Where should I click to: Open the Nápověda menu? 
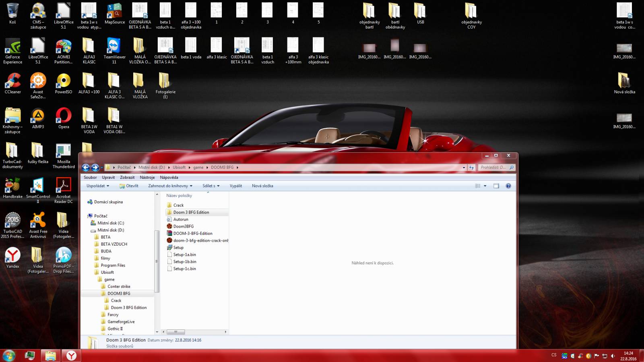pos(169,178)
